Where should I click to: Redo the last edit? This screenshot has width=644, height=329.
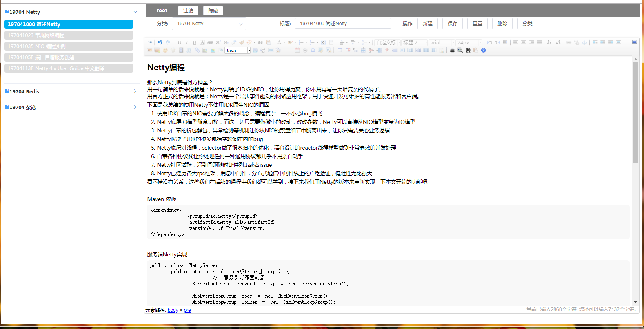coord(168,42)
